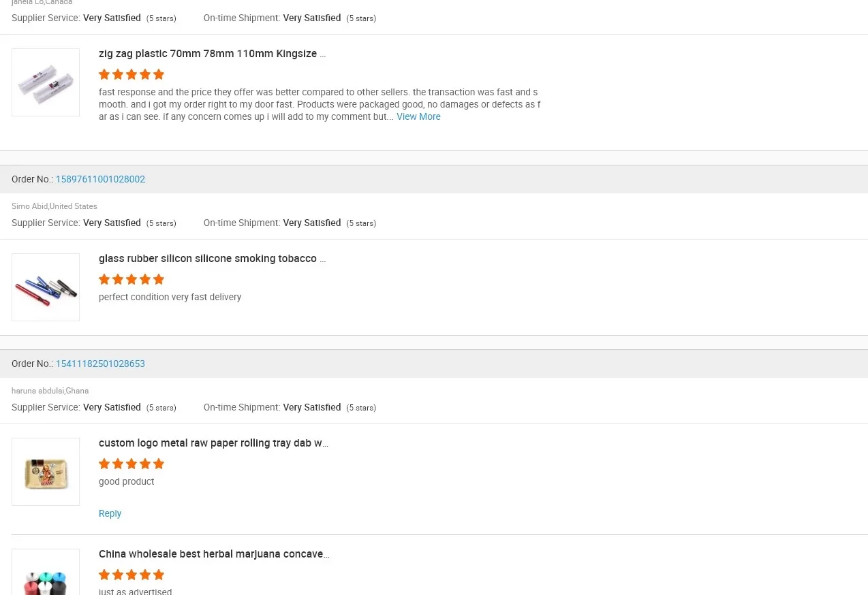
Task: Reply to the "good product" review
Action: click(x=110, y=513)
